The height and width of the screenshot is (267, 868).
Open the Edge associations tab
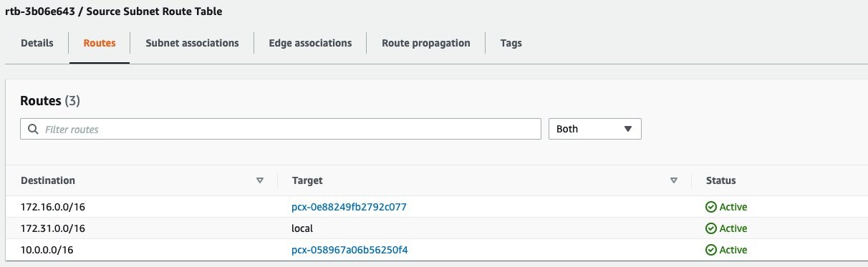(x=310, y=43)
